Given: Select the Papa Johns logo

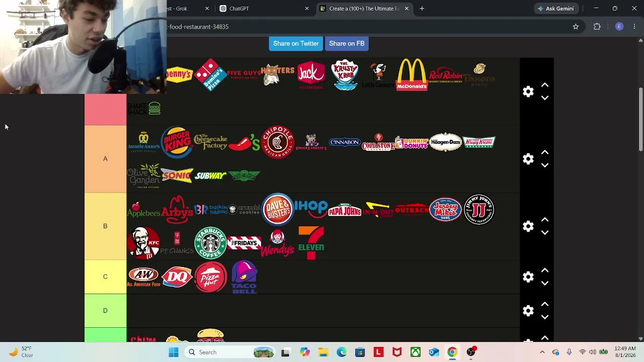Looking at the screenshot, I should click(345, 210).
